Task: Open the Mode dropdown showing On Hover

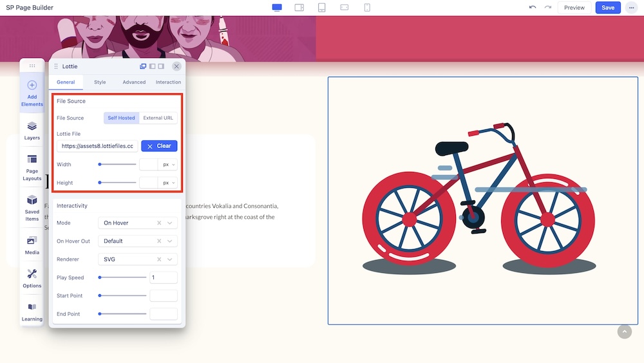Action: point(138,223)
